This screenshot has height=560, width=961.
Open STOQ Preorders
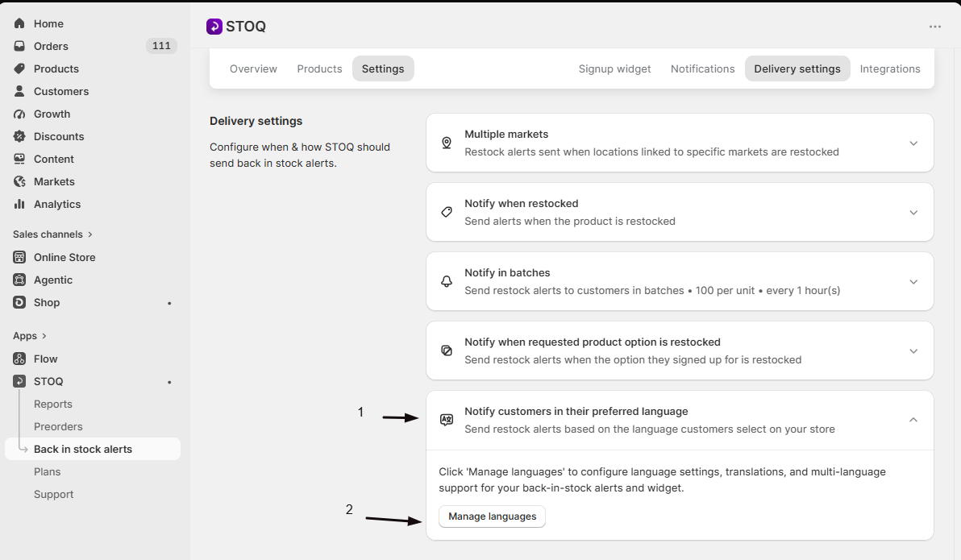(x=58, y=426)
